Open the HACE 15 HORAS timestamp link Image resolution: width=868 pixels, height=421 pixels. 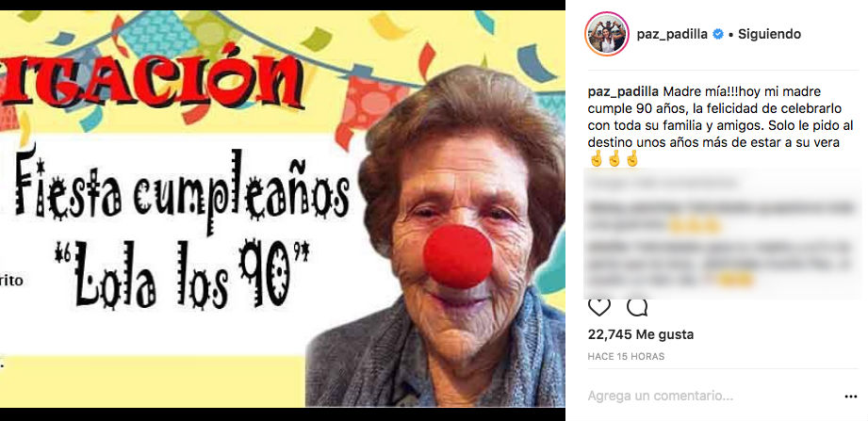click(x=626, y=357)
